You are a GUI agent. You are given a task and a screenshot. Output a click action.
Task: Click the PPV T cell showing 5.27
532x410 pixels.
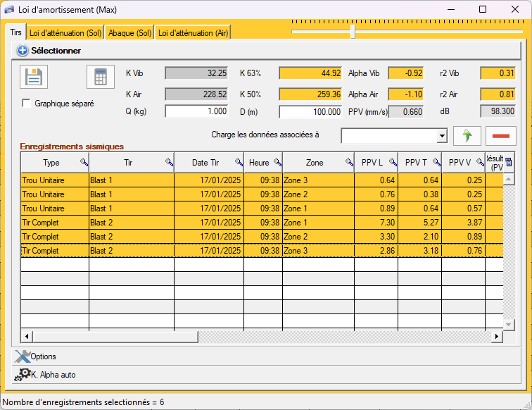pos(419,223)
